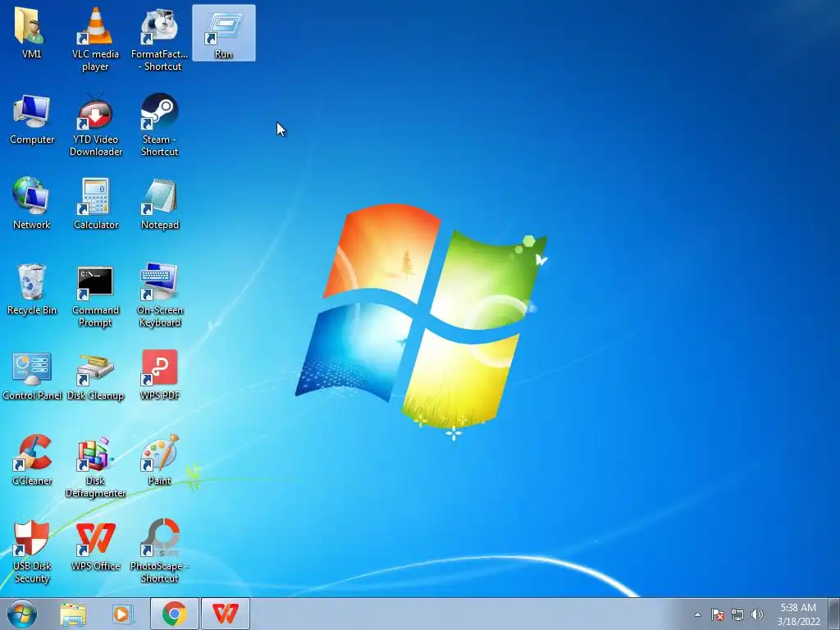Open the Windows Start menu
Viewport: 840px width, 630px height.
coord(22,614)
